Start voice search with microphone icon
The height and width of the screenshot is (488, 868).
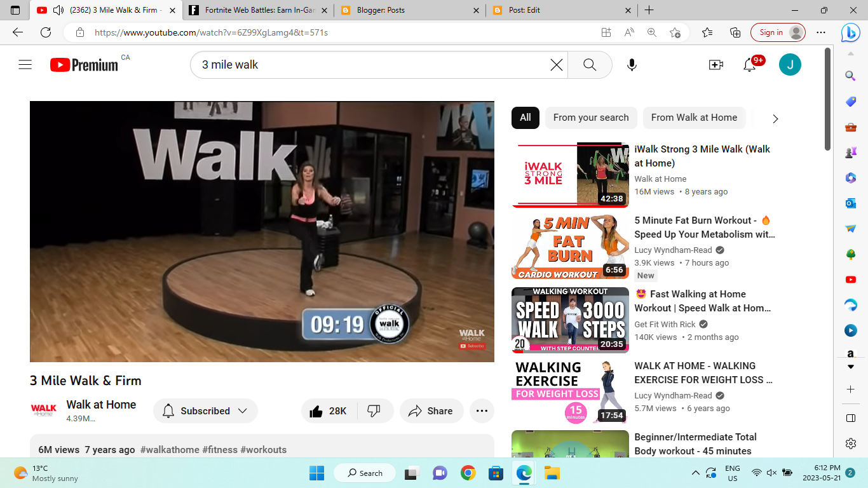(632, 65)
